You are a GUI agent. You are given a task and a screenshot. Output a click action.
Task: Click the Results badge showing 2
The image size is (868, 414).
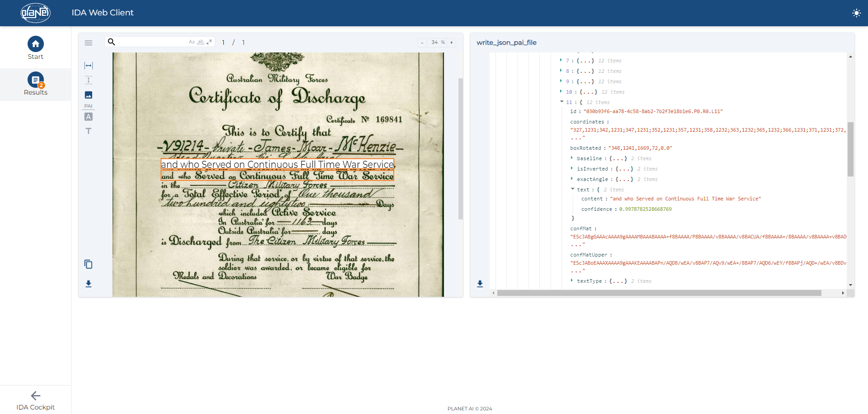(x=41, y=85)
